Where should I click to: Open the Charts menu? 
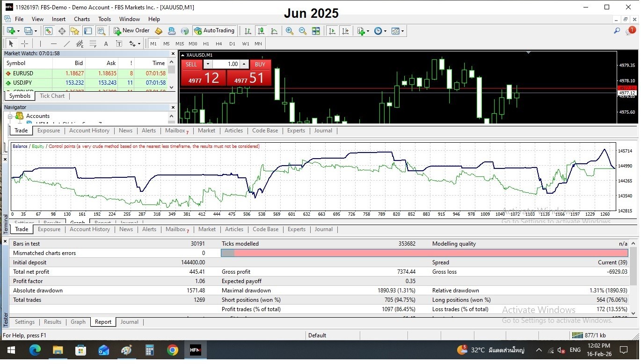click(82, 19)
